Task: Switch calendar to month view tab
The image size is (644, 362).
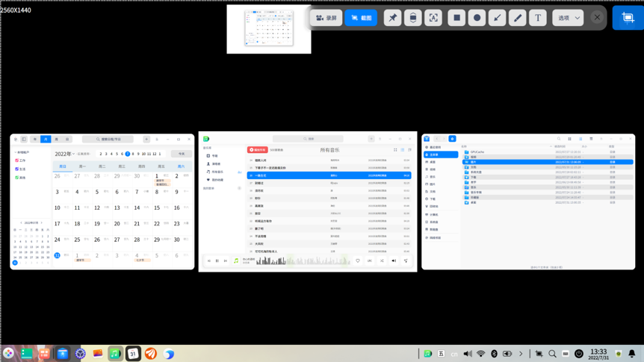Action: pos(46,139)
